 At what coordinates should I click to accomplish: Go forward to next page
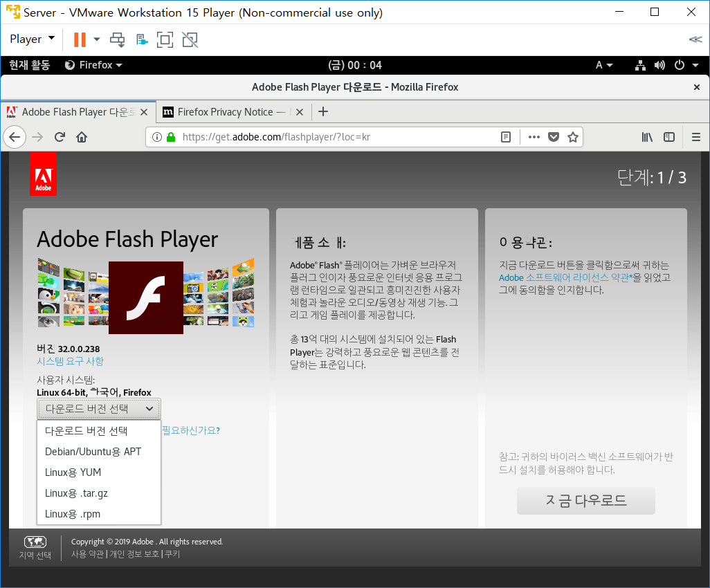click(x=37, y=137)
